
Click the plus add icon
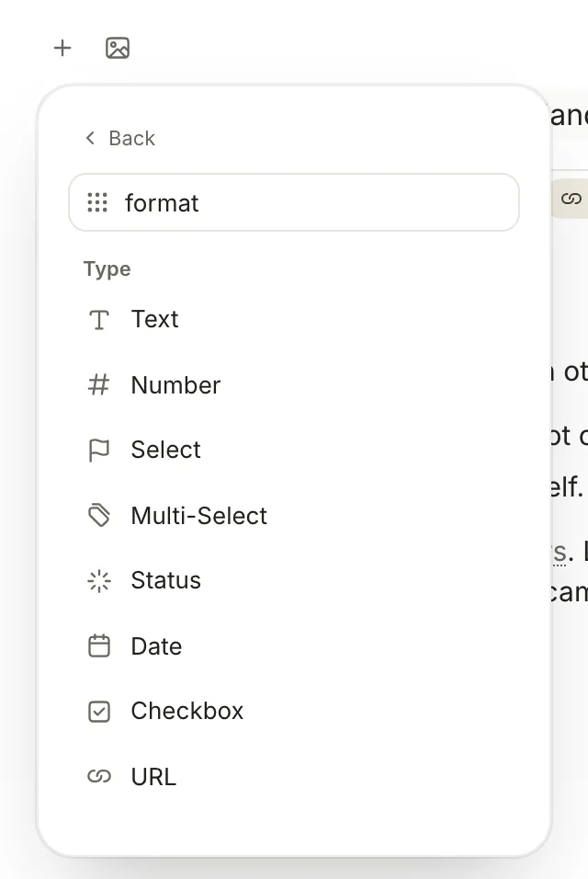(62, 48)
